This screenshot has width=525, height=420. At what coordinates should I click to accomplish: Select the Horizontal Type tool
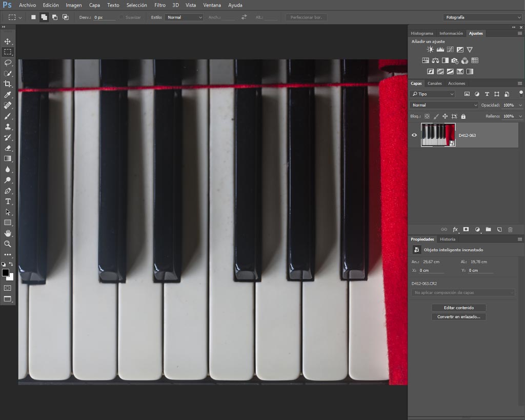[7, 202]
